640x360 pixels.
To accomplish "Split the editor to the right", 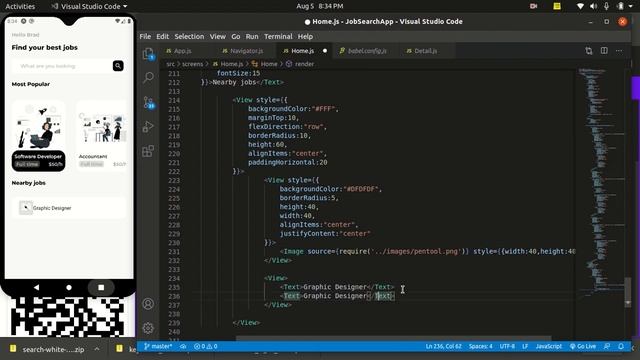I will (604, 51).
